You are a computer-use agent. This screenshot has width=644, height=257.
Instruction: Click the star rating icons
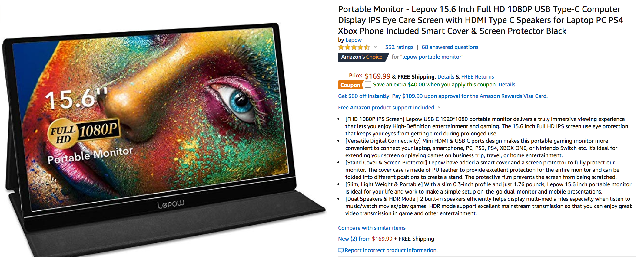pyautogui.click(x=354, y=47)
